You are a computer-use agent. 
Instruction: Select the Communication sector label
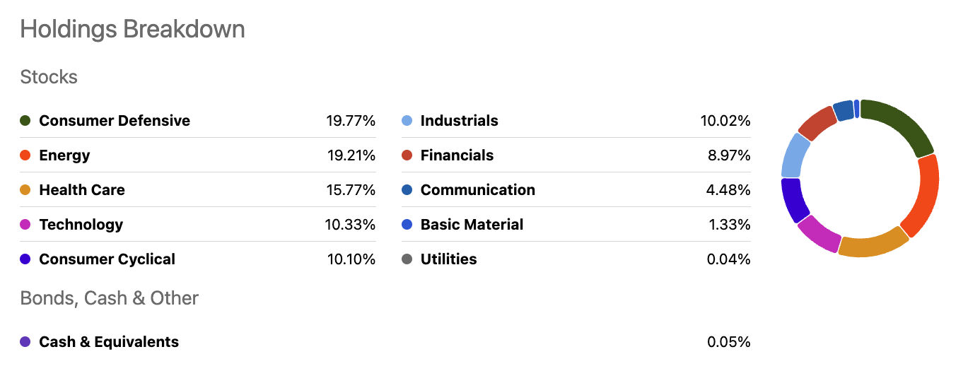pos(477,190)
